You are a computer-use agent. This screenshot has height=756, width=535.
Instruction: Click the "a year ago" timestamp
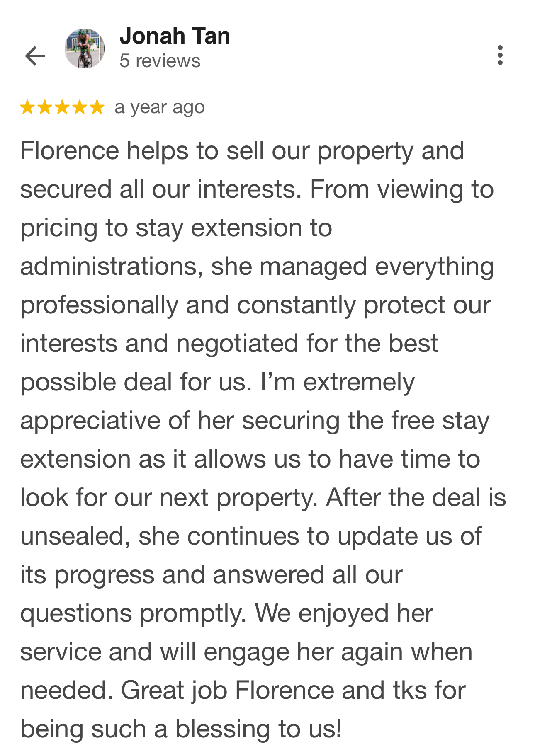coord(160,107)
